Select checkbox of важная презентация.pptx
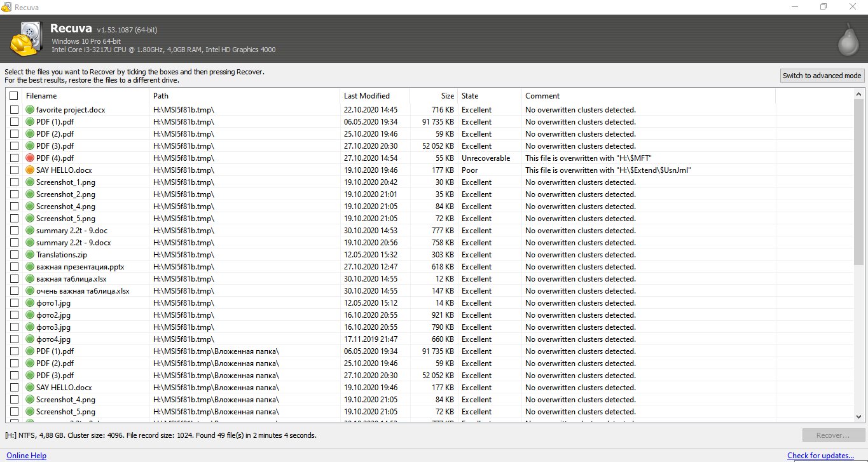 tap(14, 267)
